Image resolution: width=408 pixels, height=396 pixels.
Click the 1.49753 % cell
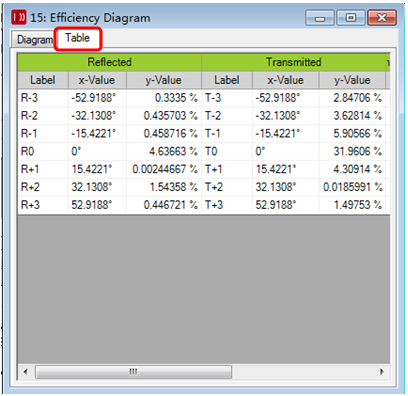pyautogui.click(x=352, y=205)
